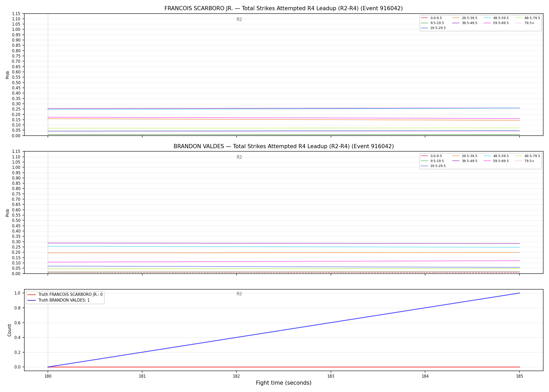Click the '1.15' tick on Scarboro Prob axis
Viewport: 549px width, 392px height.
click(16, 14)
